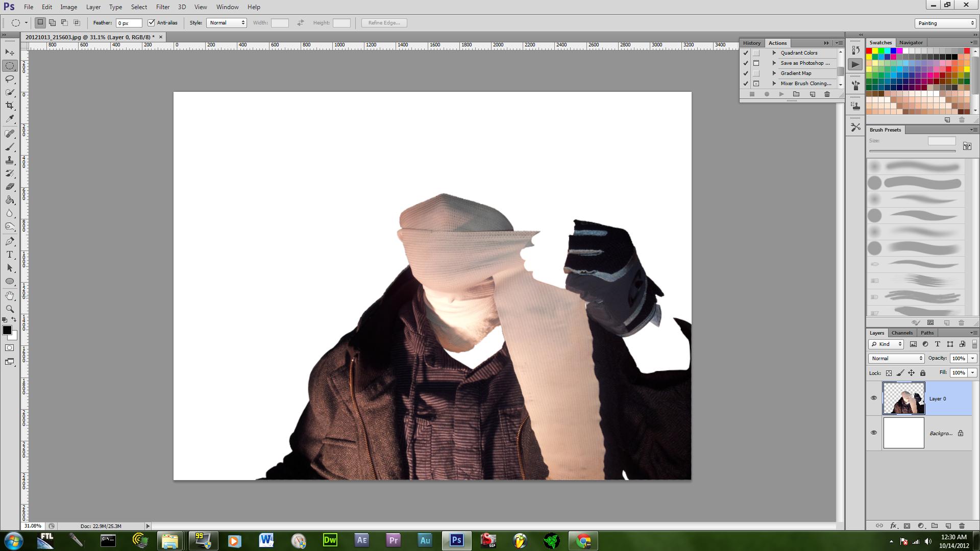Toggle Quick Mask mode

[x=10, y=348]
